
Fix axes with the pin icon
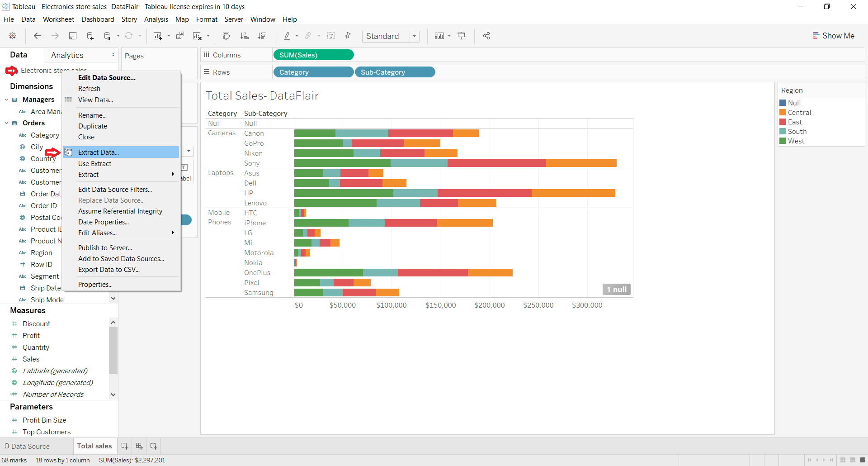pyautogui.click(x=348, y=36)
